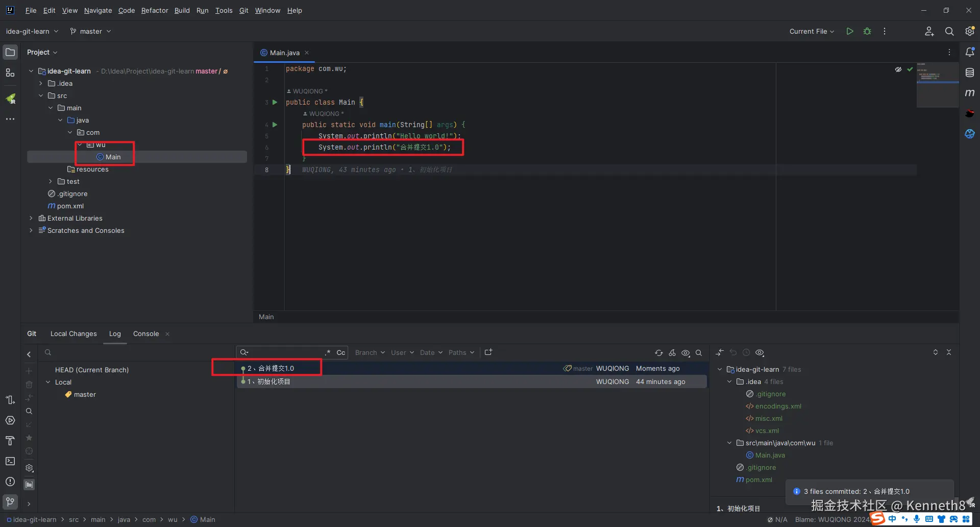Viewport: 980px width, 527px height.
Task: Open the Database tool window icon
Action: [970, 73]
